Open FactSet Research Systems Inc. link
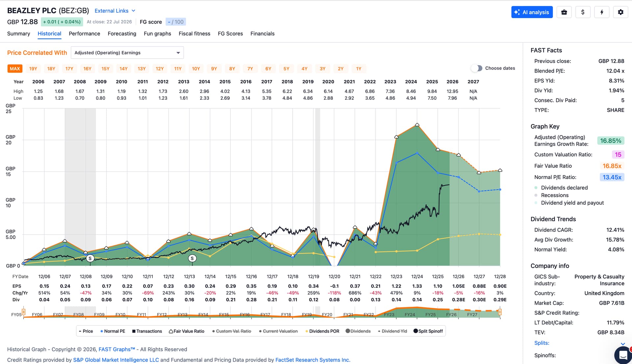632x364 pixels. (x=313, y=360)
